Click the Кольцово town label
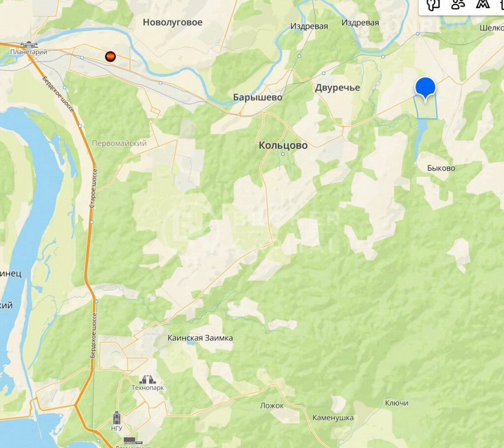 point(283,145)
